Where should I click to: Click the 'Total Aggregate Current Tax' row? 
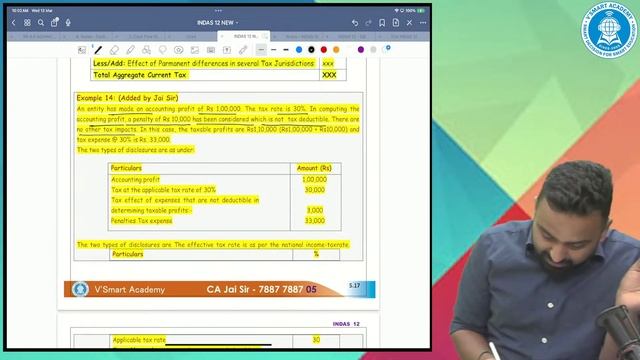(x=218, y=75)
